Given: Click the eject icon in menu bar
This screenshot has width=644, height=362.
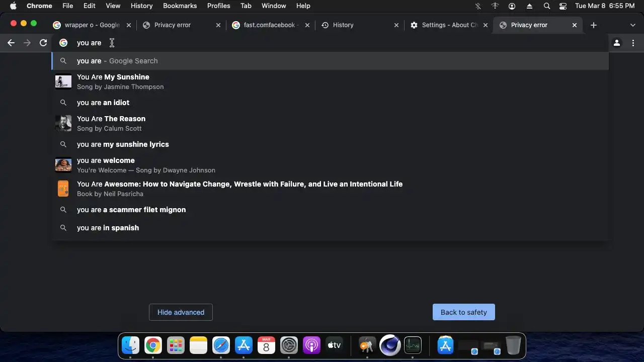Looking at the screenshot, I should point(529,6).
